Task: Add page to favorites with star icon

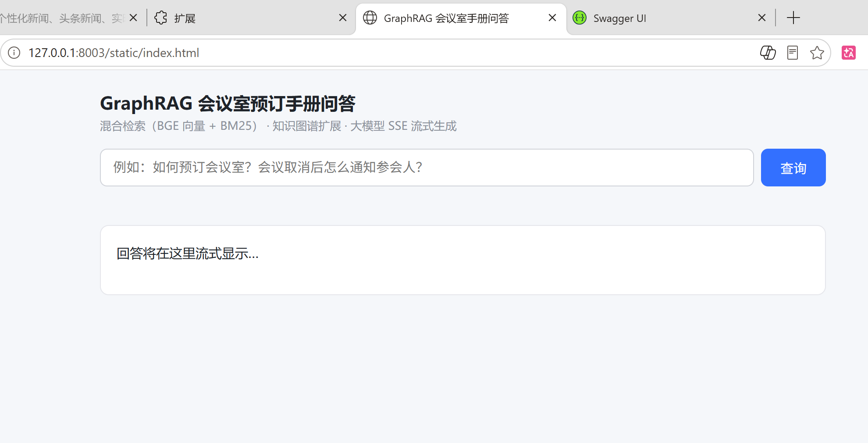Action: click(817, 53)
